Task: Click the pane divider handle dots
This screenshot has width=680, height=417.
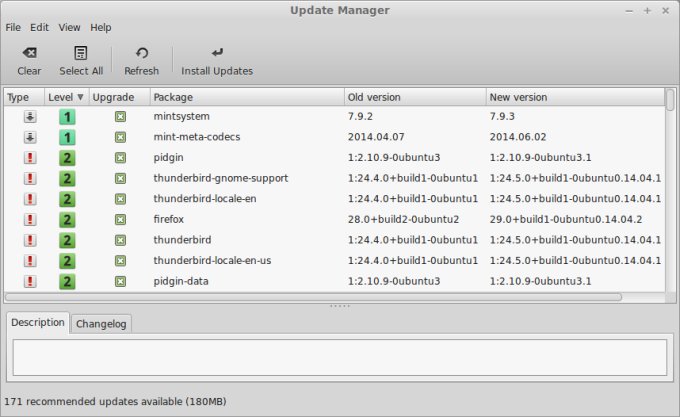Action: click(x=340, y=306)
